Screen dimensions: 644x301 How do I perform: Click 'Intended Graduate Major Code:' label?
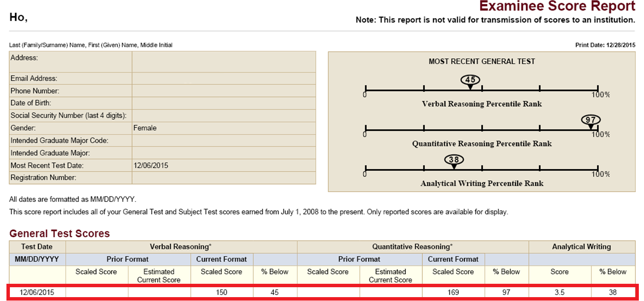pos(59,140)
